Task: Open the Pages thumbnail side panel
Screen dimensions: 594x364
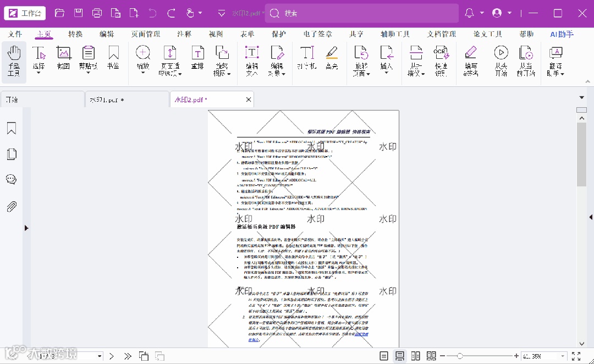Action: point(12,154)
